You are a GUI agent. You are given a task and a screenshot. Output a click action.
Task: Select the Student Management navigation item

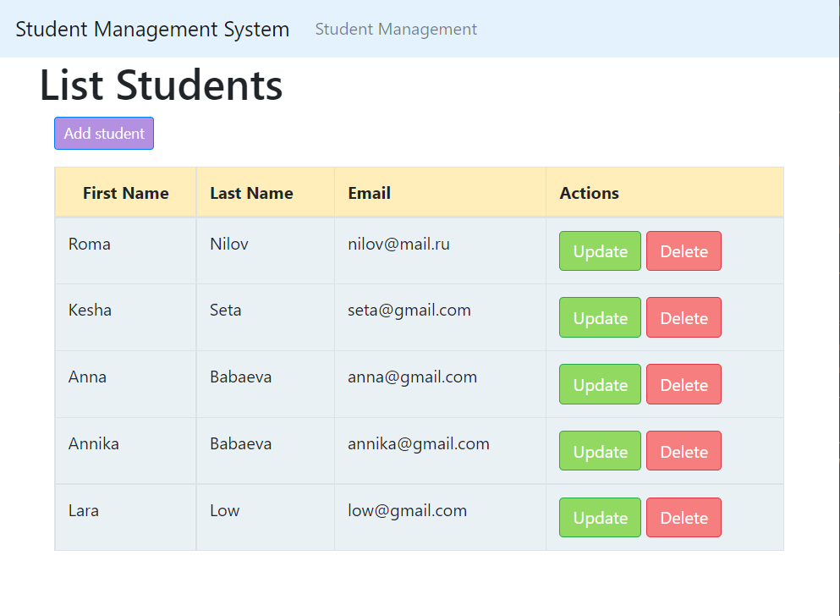point(395,29)
